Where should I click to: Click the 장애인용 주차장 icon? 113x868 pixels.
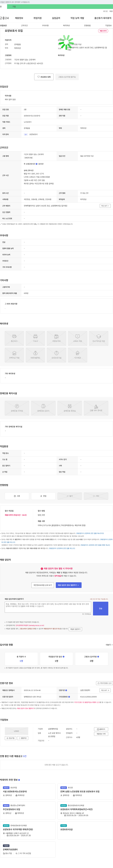coord(17,408)
